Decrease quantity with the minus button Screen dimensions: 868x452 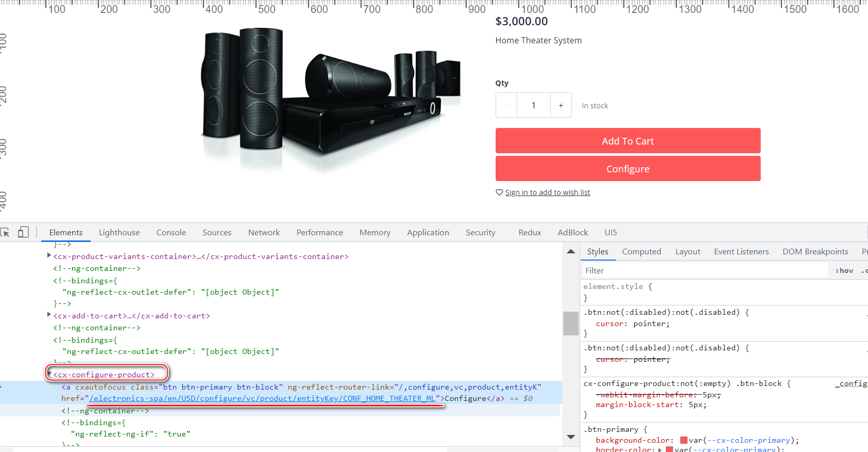[506, 105]
